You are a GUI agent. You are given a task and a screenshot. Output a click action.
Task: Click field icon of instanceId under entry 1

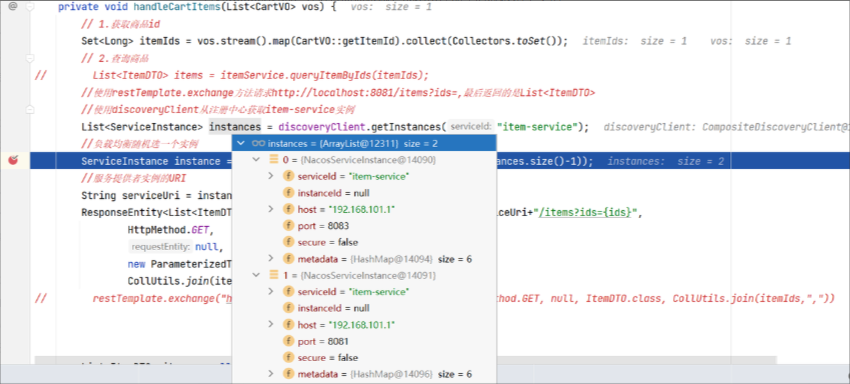tap(288, 308)
